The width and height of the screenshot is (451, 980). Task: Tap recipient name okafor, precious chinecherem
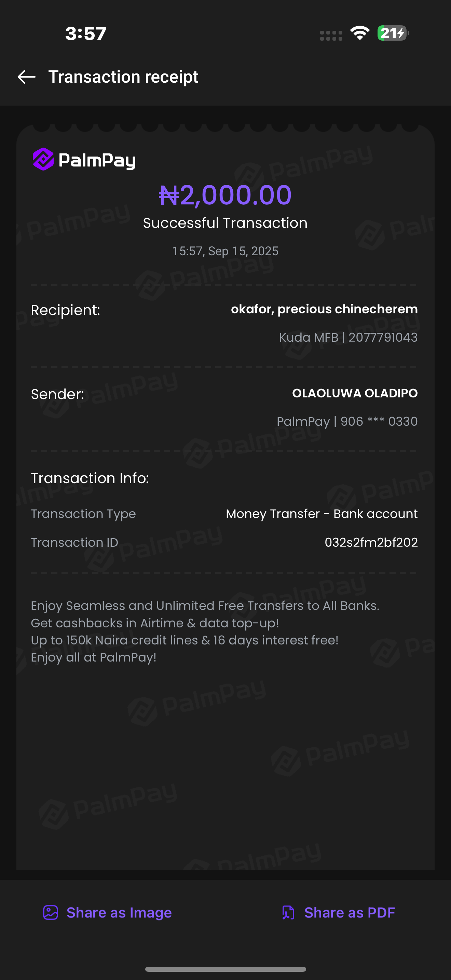(324, 309)
